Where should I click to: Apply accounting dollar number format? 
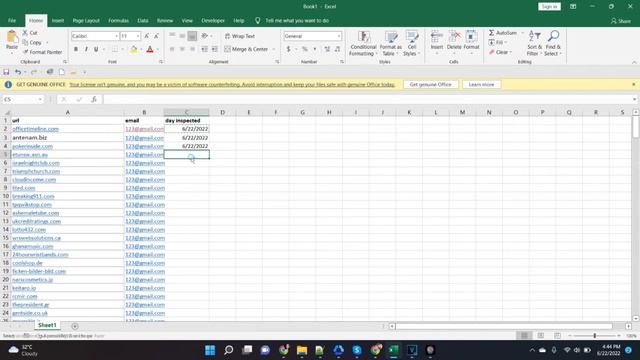coord(289,49)
